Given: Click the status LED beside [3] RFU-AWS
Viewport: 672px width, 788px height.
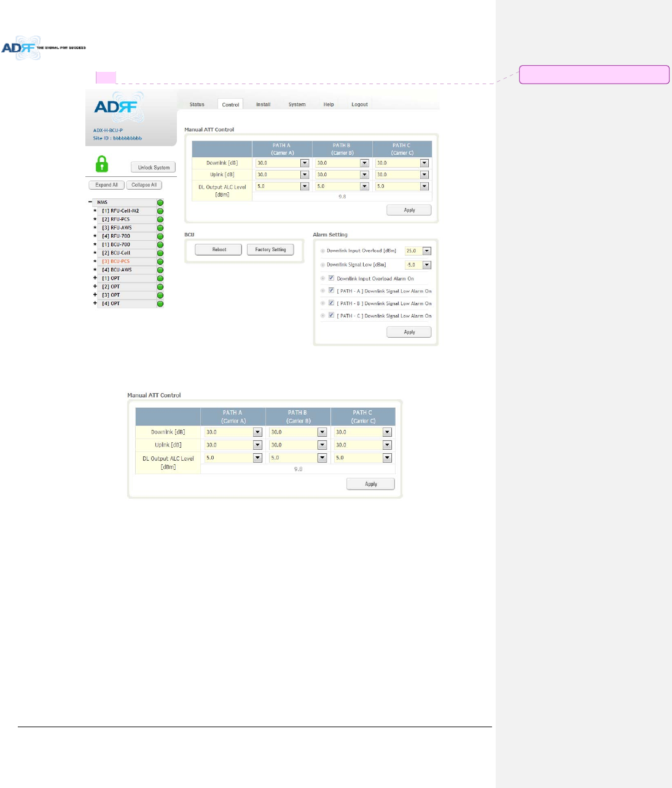Looking at the screenshot, I should (160, 228).
